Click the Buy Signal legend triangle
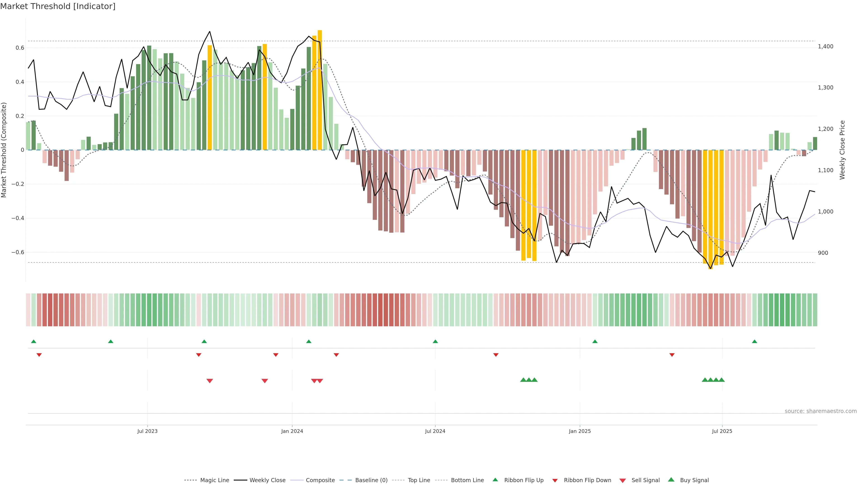This screenshot has height=488, width=868. [671, 480]
